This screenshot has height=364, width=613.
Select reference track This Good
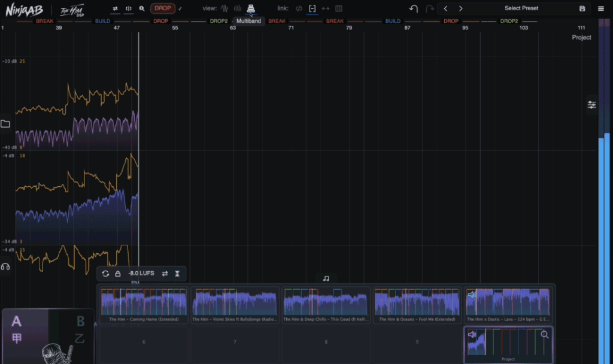pyautogui.click(x=326, y=305)
